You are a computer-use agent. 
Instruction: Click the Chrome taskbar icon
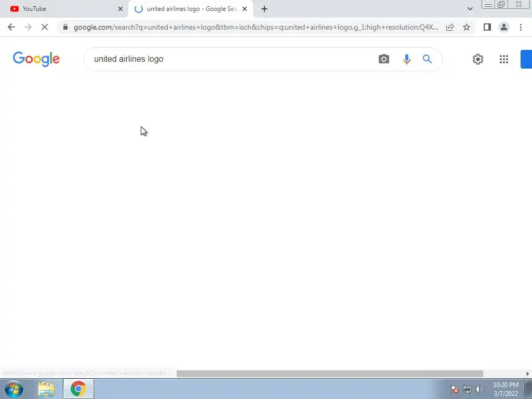tap(78, 389)
